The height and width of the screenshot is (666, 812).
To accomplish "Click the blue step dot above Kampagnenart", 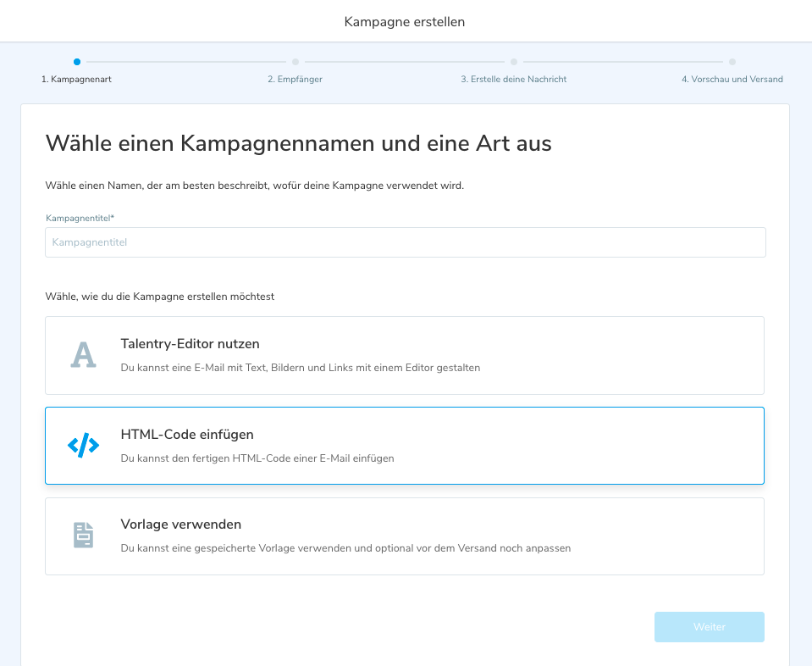I will [77, 62].
